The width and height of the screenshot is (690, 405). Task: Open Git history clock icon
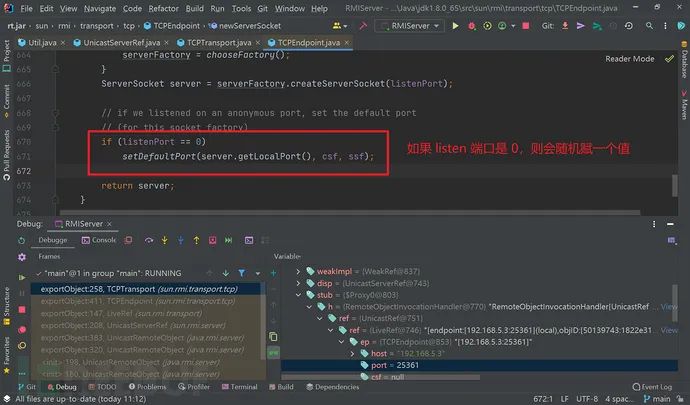pyautogui.click(x=629, y=26)
